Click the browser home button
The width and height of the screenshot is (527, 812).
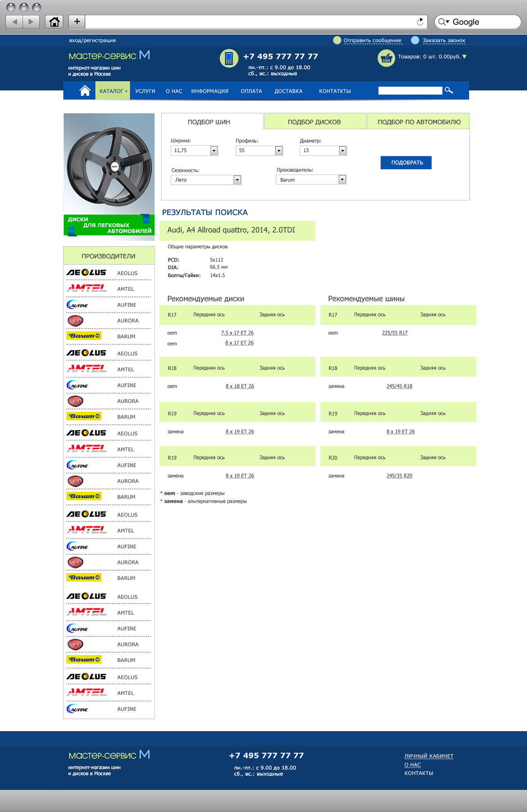point(55,22)
